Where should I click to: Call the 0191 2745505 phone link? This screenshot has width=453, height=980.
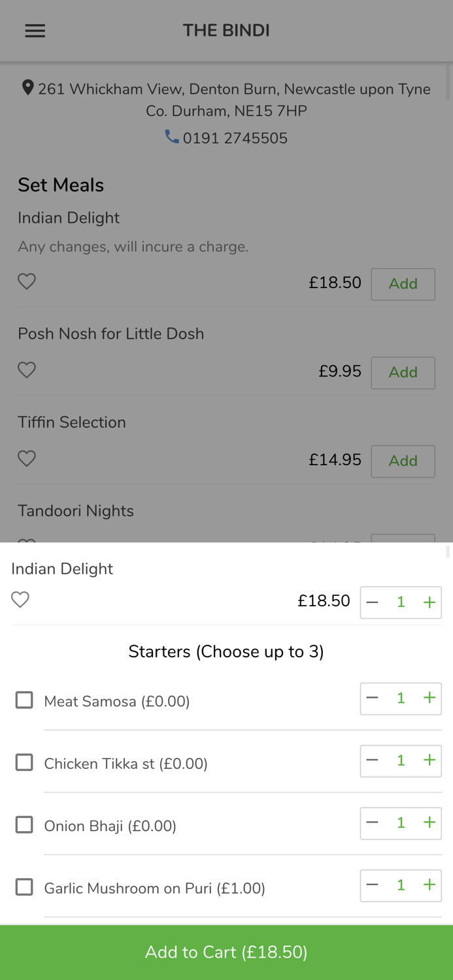pos(235,139)
